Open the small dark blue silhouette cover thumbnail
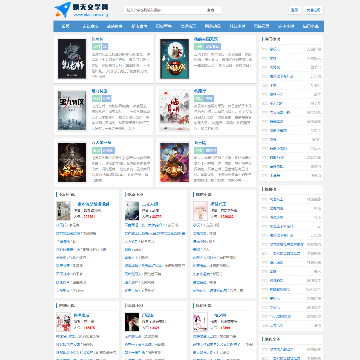Image resolution: width=360 pixels, height=360 pixels. (132, 210)
